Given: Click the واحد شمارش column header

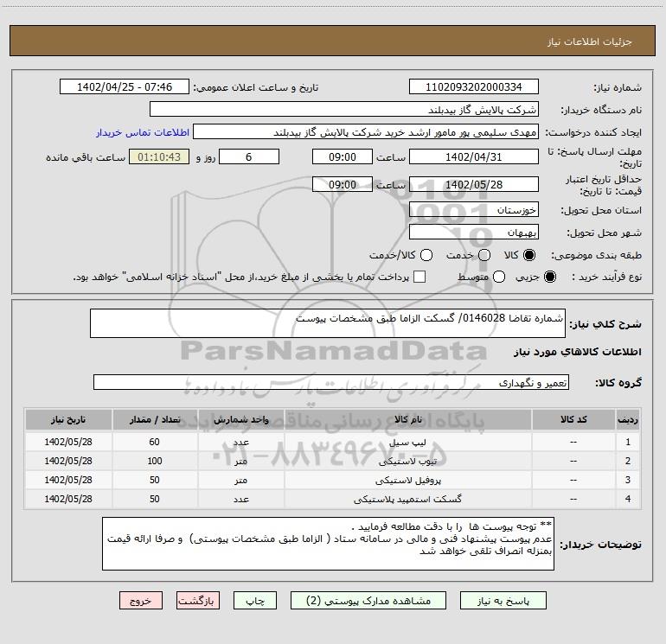Looking at the screenshot, I should click(240, 419).
